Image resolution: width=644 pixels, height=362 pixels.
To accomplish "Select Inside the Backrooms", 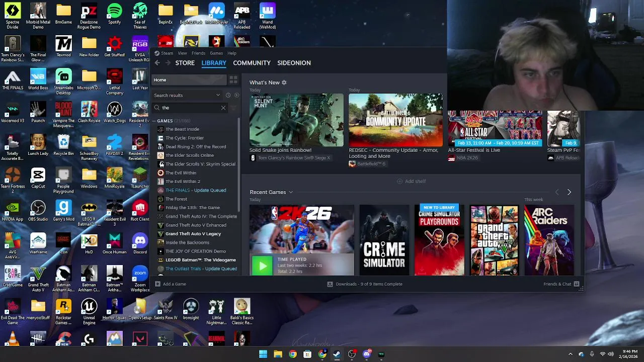I will (187, 242).
